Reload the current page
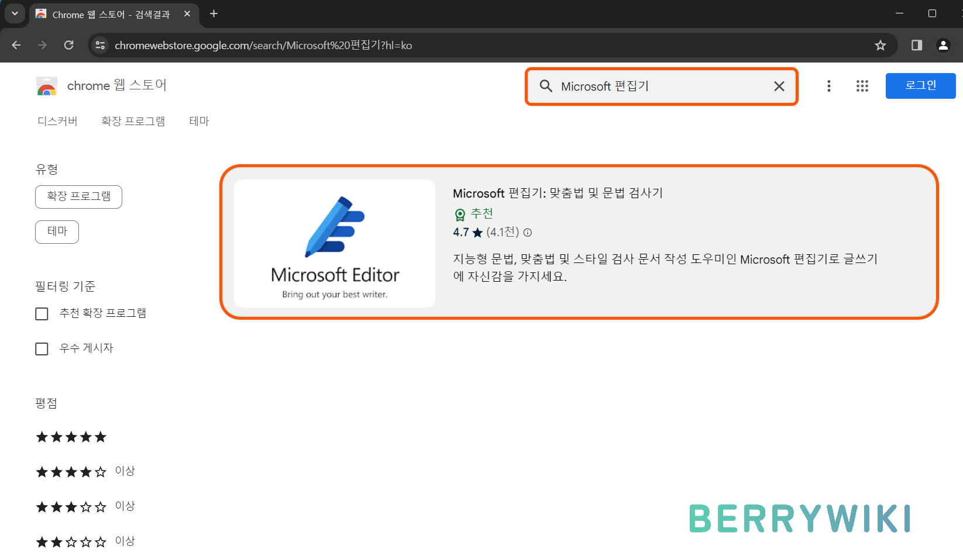963x560 pixels. coord(68,45)
